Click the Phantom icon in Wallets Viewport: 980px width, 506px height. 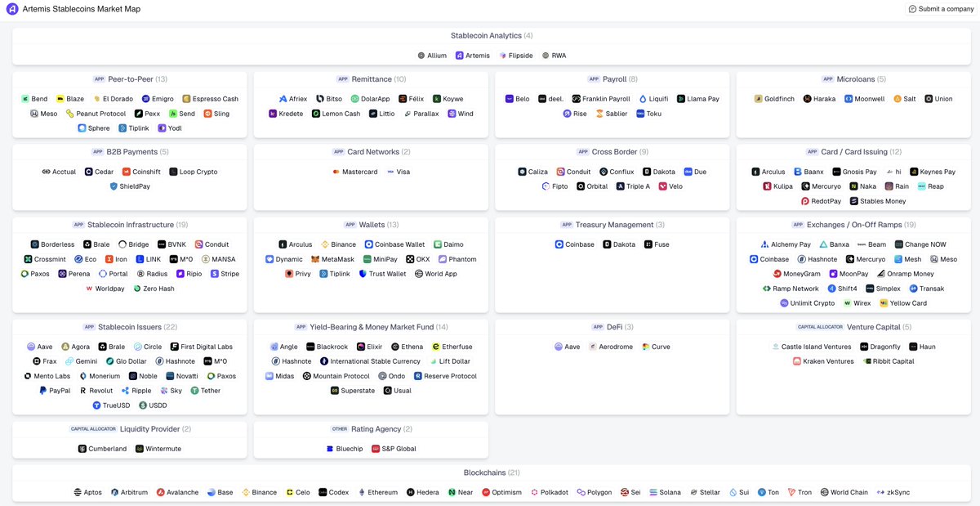coord(443,259)
